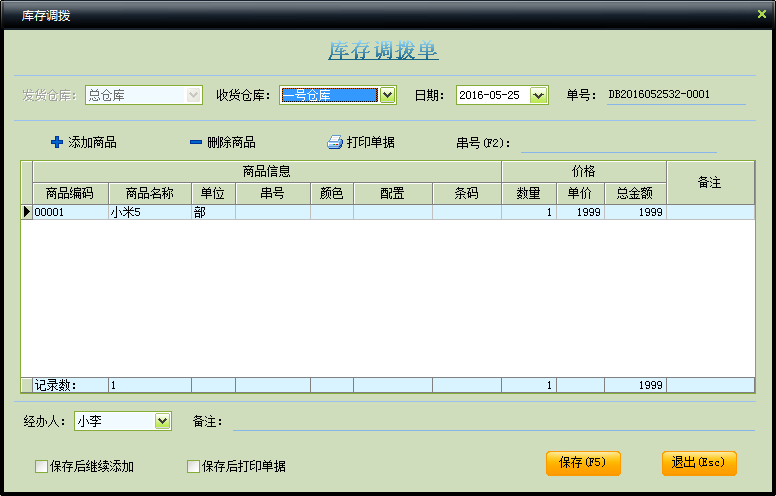Viewport: 776px width, 496px height.
Task: Click the row pointer arrow of row 00001
Action: click(27, 212)
